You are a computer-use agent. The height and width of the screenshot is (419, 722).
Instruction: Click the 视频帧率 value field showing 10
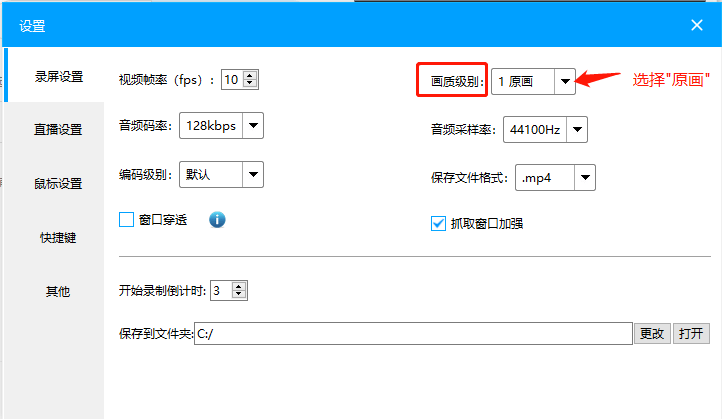coord(233,80)
